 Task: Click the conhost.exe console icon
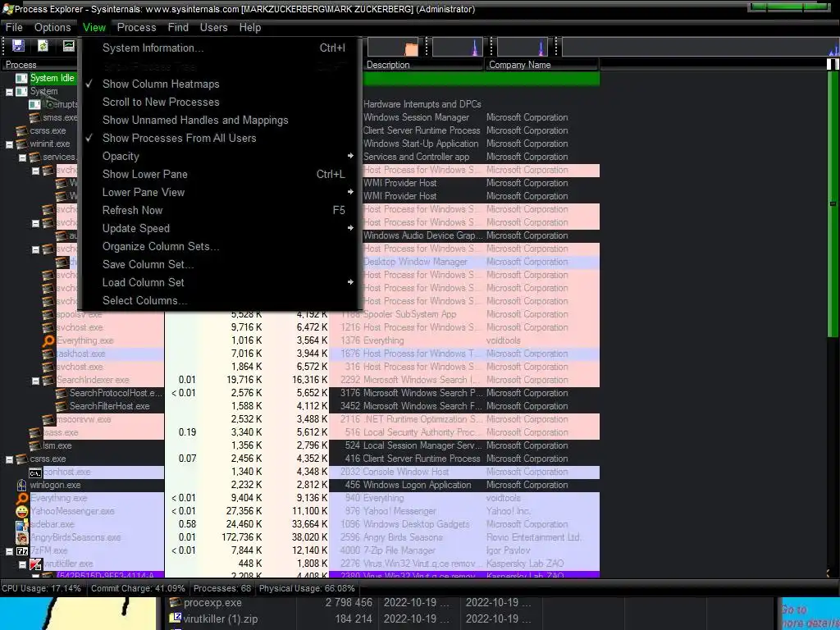tap(34, 472)
